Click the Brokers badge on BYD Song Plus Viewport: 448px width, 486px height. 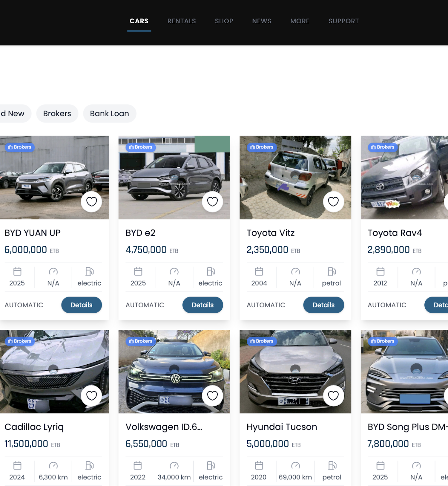pos(383,341)
